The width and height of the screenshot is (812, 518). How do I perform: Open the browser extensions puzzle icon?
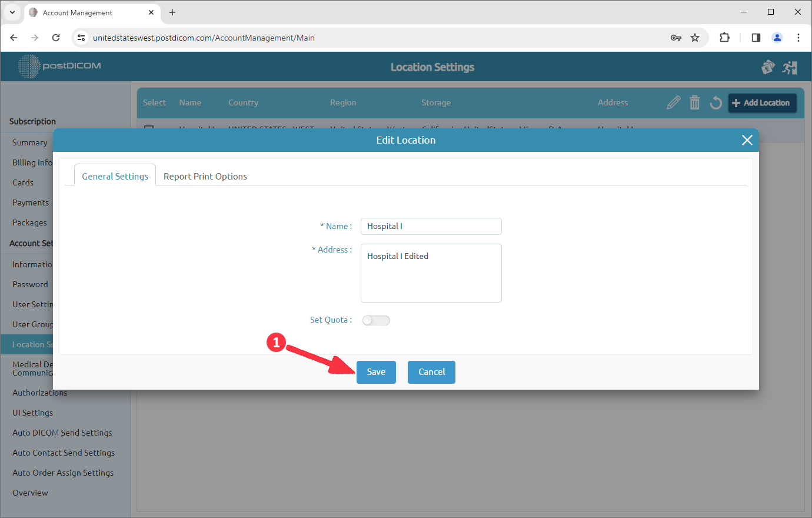[x=724, y=37]
